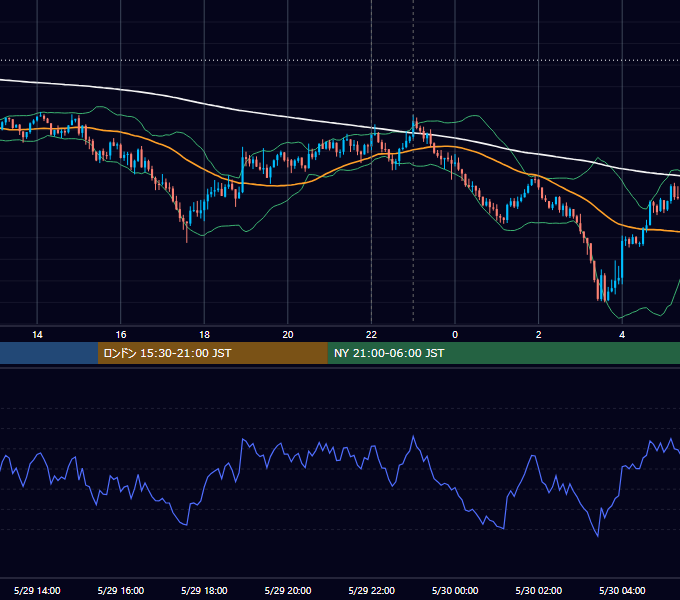Click the 5/29 14:00 date label
The image size is (680, 600).
[x=37, y=590]
